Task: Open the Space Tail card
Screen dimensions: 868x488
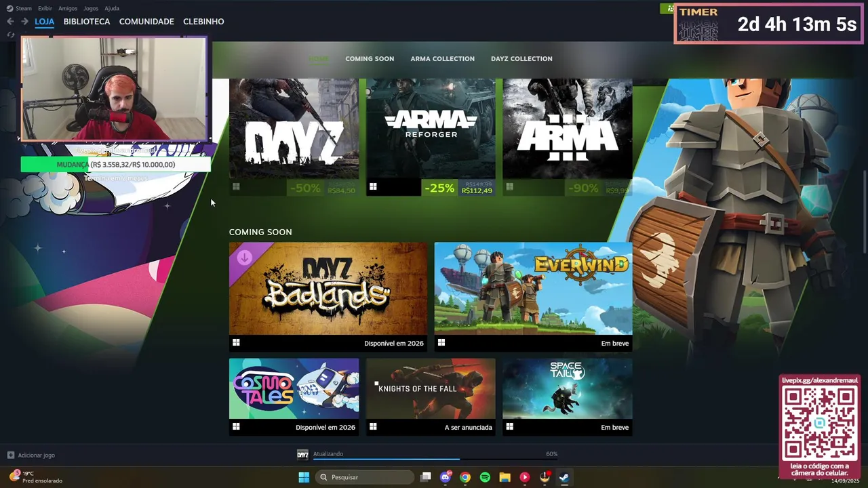Action: tap(568, 396)
